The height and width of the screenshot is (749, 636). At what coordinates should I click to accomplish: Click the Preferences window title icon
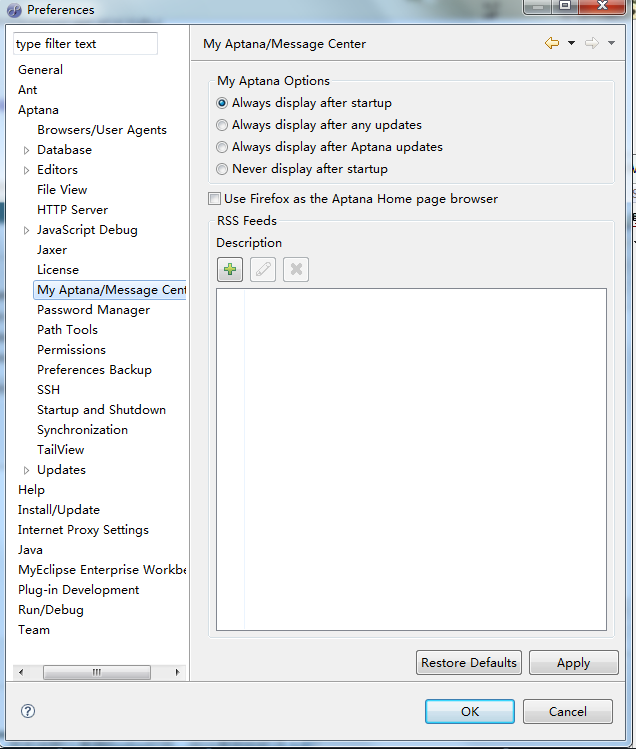pyautogui.click(x=14, y=10)
